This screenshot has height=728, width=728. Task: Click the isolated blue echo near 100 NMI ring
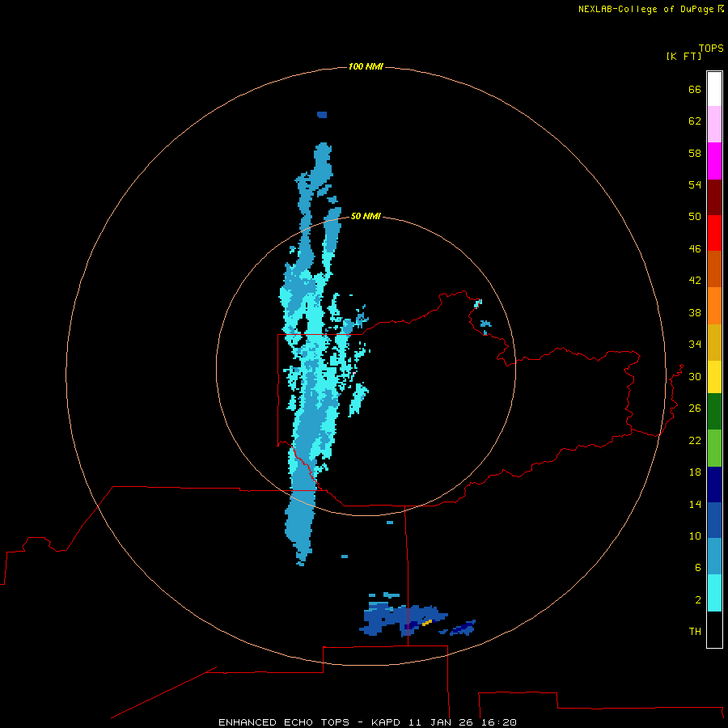coord(322,115)
